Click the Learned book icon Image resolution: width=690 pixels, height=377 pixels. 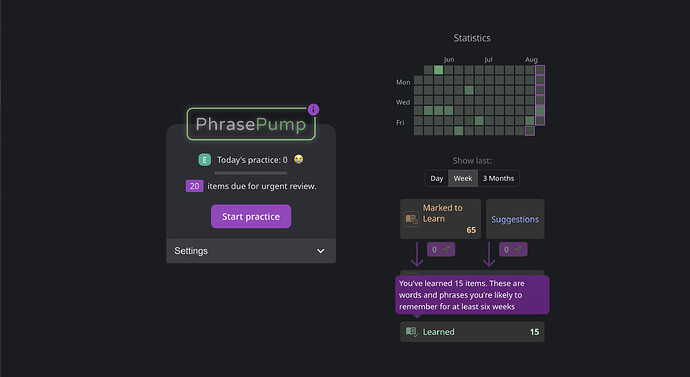click(x=411, y=332)
